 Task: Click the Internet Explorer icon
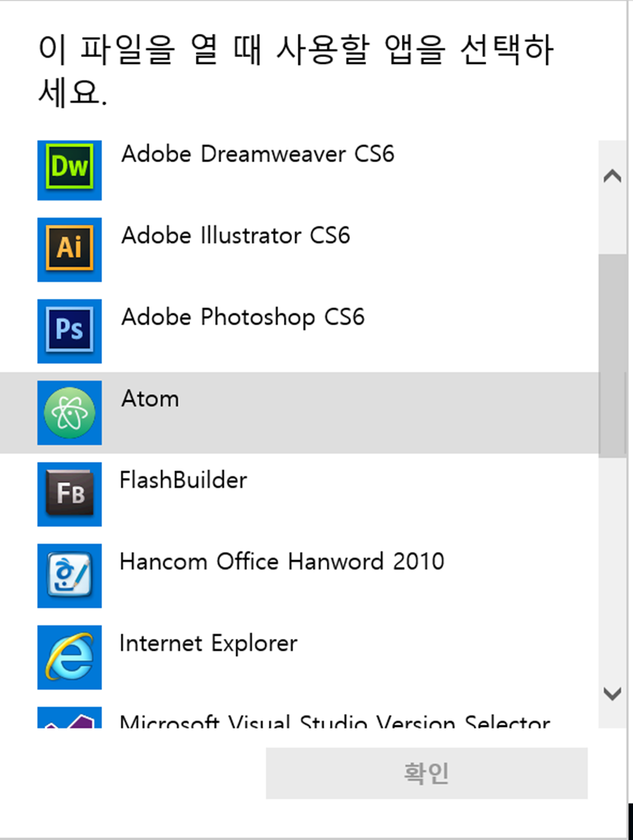coord(70,656)
